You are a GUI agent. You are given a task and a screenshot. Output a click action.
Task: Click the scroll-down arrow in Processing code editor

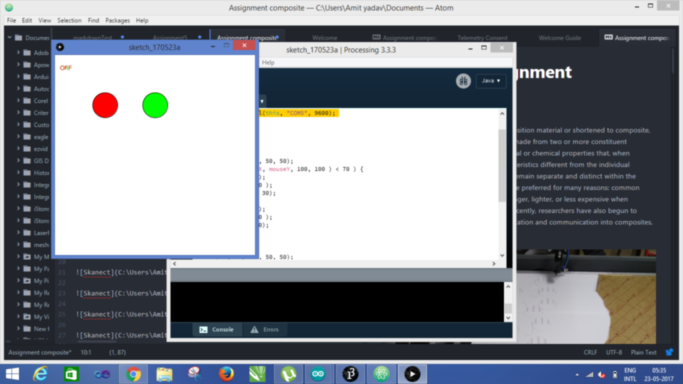pyautogui.click(x=502, y=256)
